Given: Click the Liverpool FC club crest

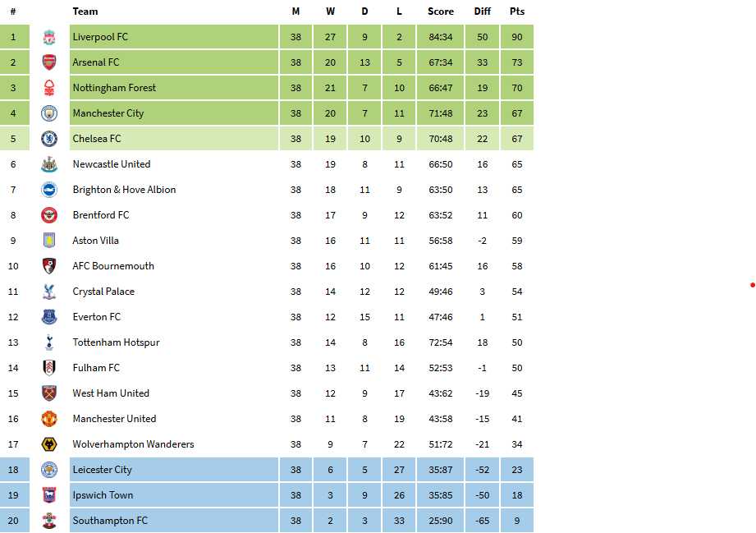Looking at the screenshot, I should coord(49,37).
